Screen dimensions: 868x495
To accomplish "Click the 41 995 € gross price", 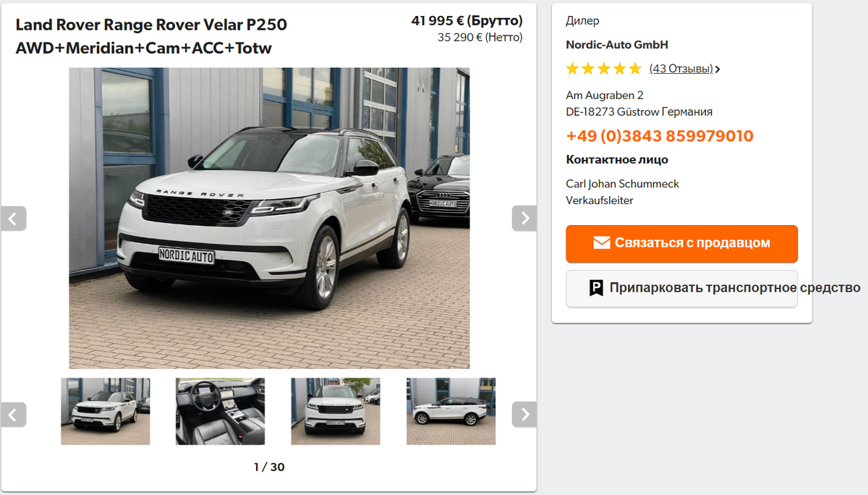I will 467,21.
